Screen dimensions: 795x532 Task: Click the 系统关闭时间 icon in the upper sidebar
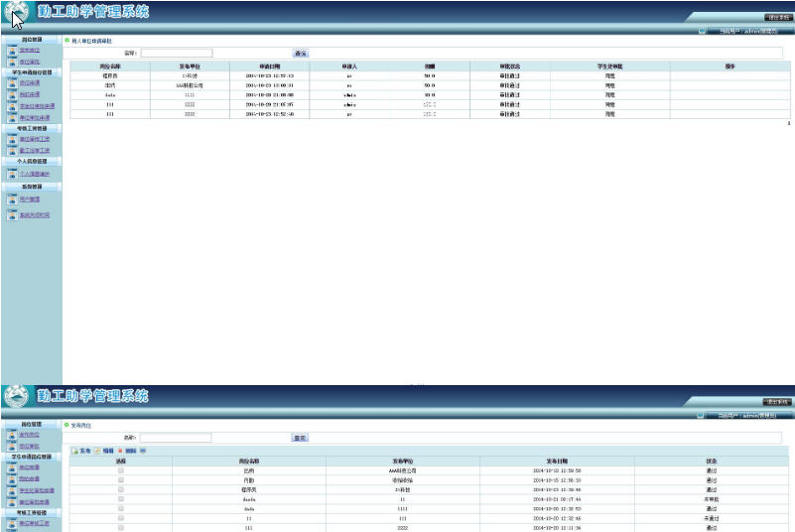(x=12, y=215)
